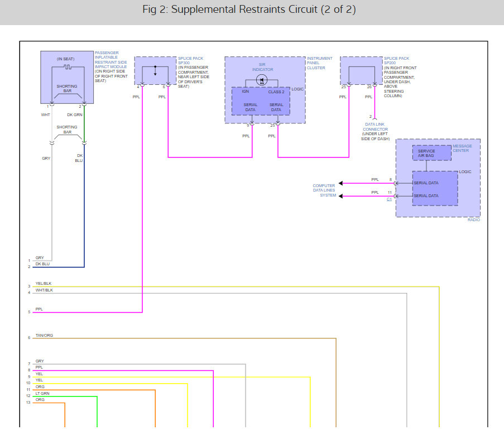Click the 'SPLICE PACK SP300' label
This screenshot has height=444, width=504.
(x=190, y=60)
